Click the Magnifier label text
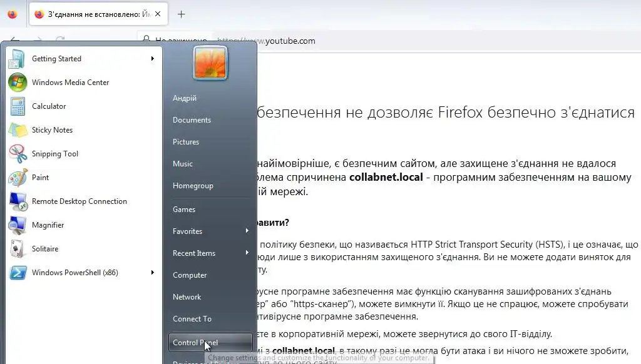 (x=48, y=225)
